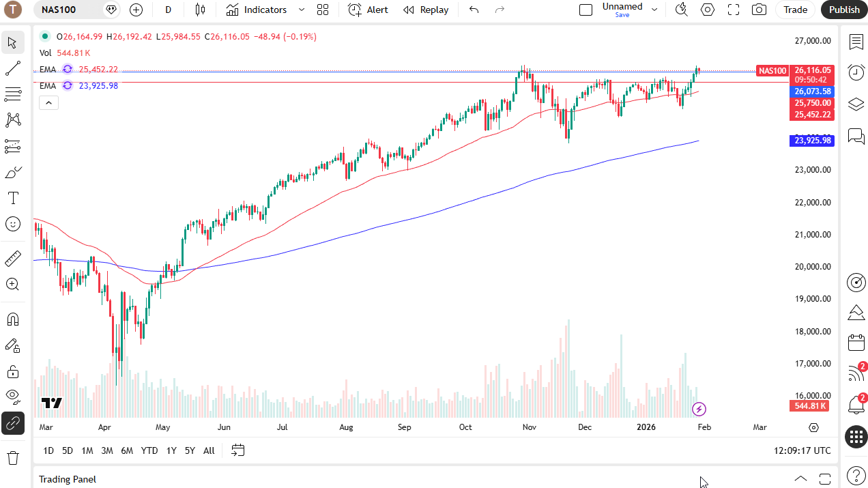Publish the chart idea
The height and width of the screenshot is (488, 868).
click(844, 10)
